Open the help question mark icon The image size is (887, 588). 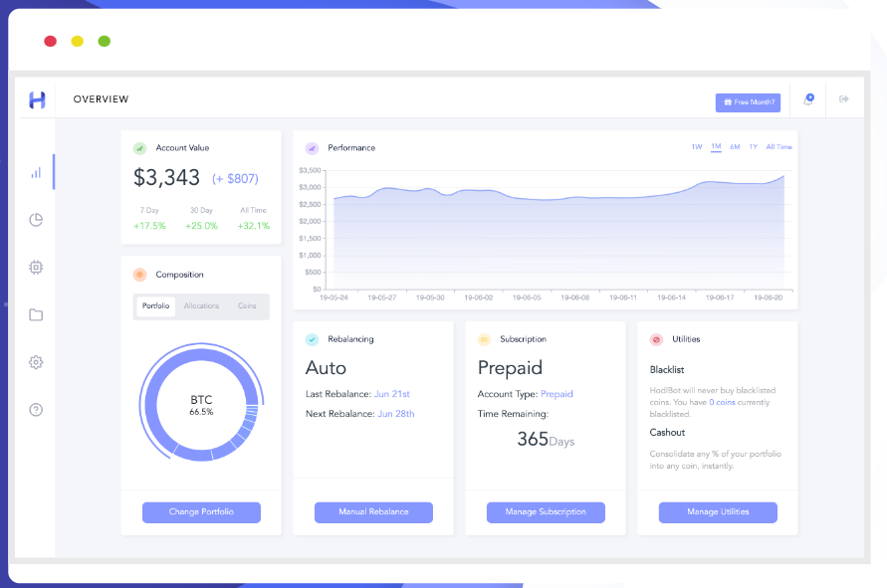(x=36, y=409)
